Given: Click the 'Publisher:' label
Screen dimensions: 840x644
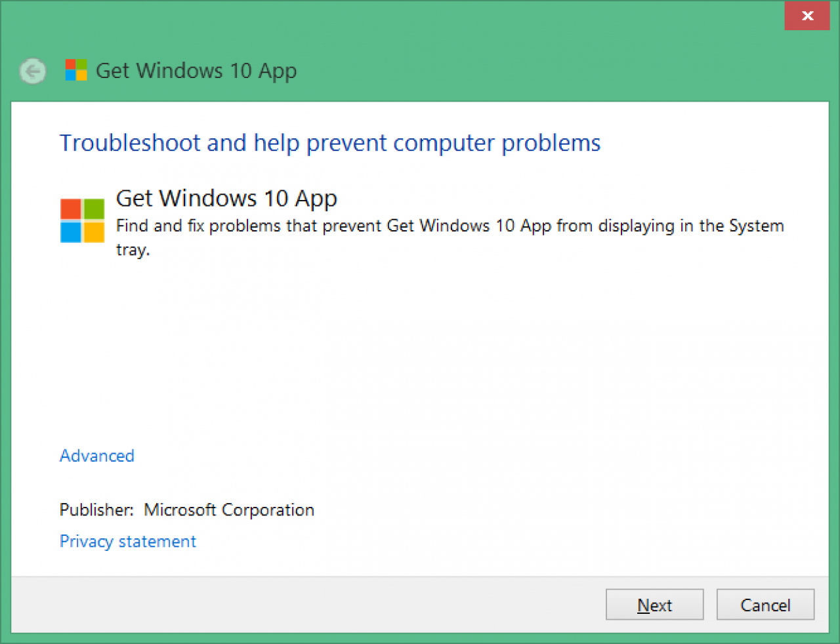Looking at the screenshot, I should point(96,510).
